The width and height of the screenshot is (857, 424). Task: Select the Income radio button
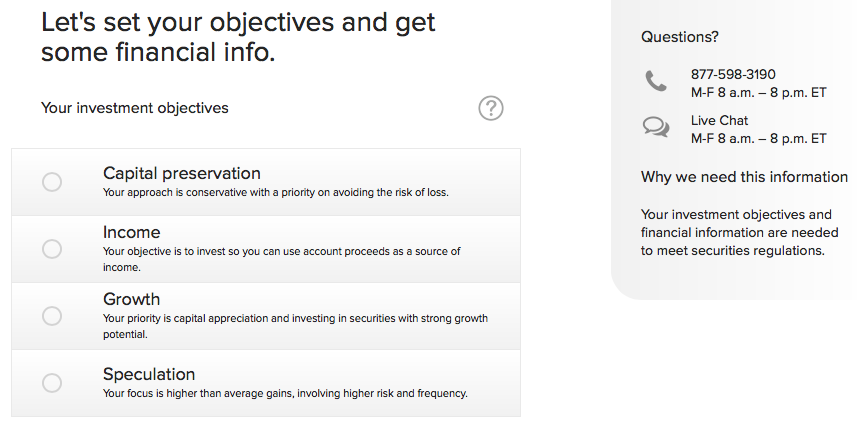coord(52,249)
